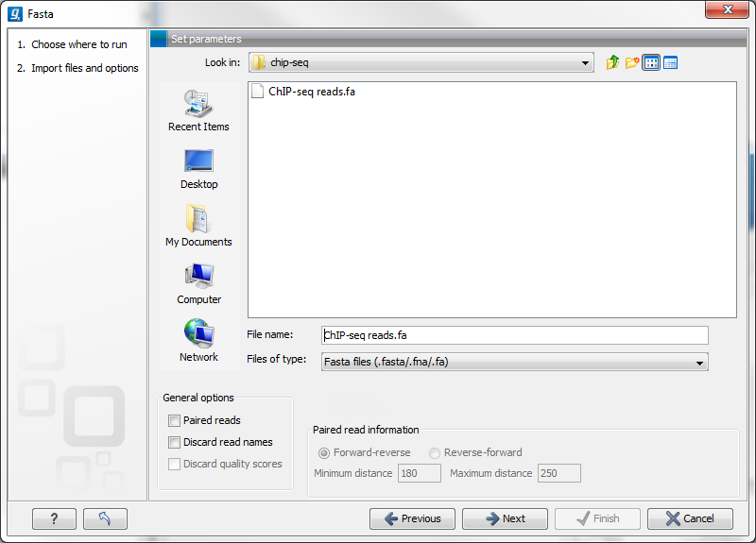
Task: Open My Documents location
Action: click(x=198, y=226)
